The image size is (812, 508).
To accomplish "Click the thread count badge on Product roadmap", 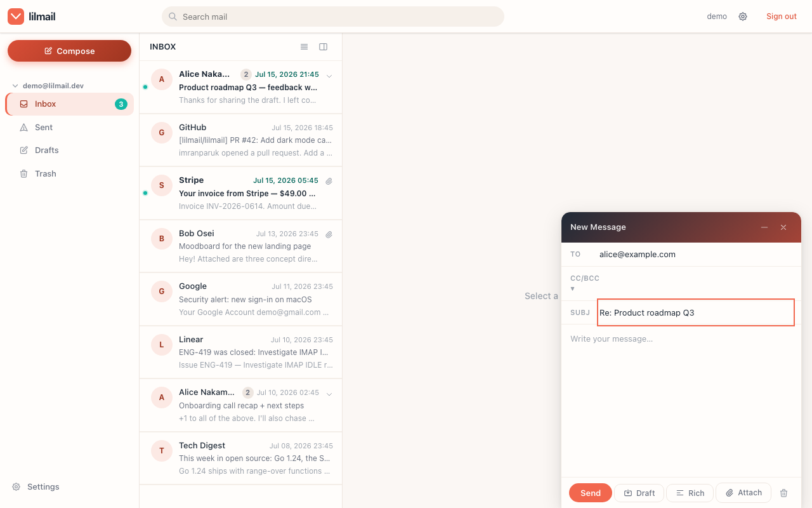I will pos(246,74).
